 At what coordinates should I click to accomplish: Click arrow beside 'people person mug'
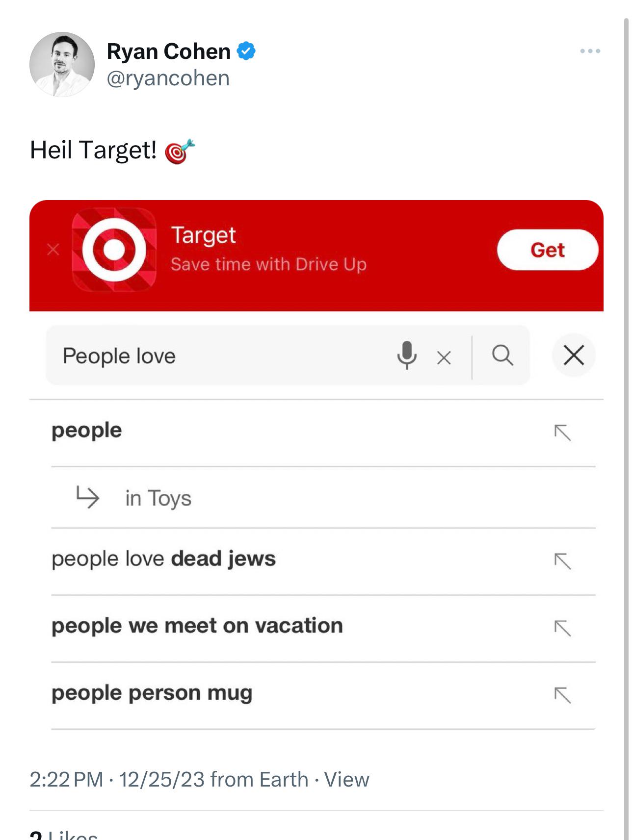click(x=562, y=695)
